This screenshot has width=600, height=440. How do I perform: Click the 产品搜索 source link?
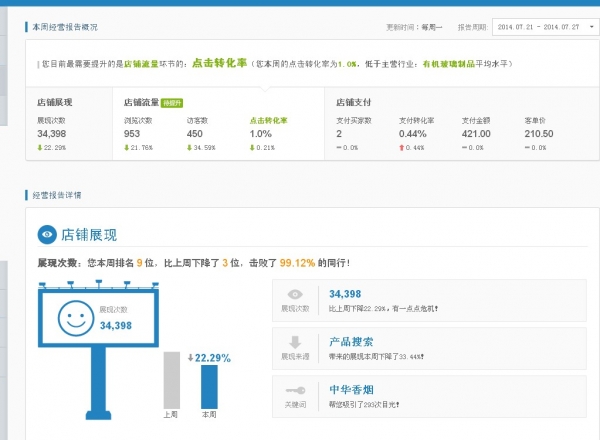click(x=351, y=342)
